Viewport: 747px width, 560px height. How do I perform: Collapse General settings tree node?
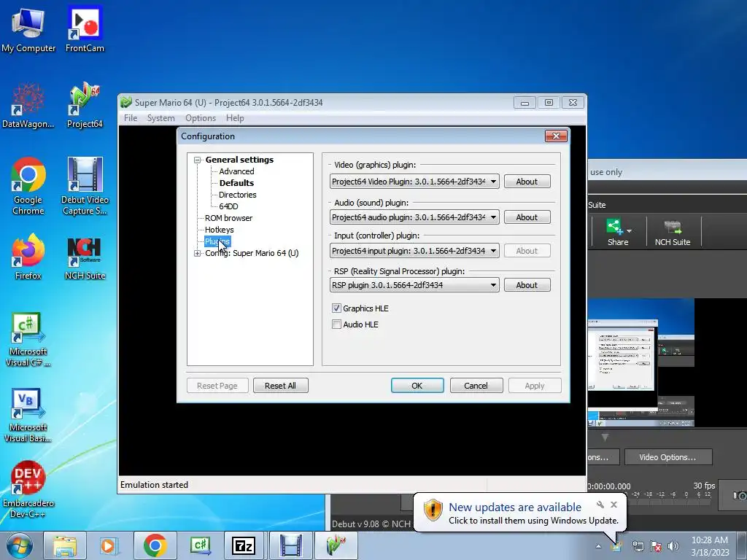(x=197, y=160)
